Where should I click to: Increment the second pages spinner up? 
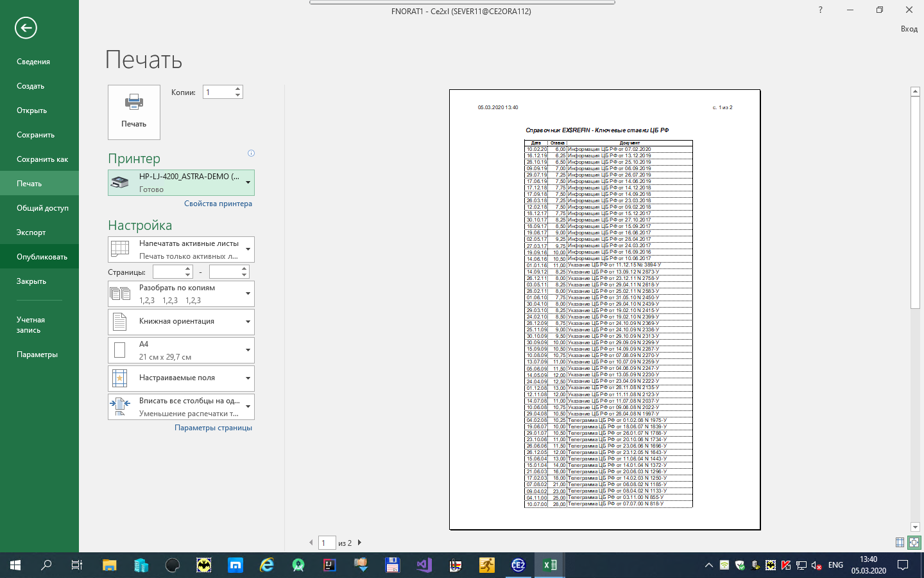point(244,269)
